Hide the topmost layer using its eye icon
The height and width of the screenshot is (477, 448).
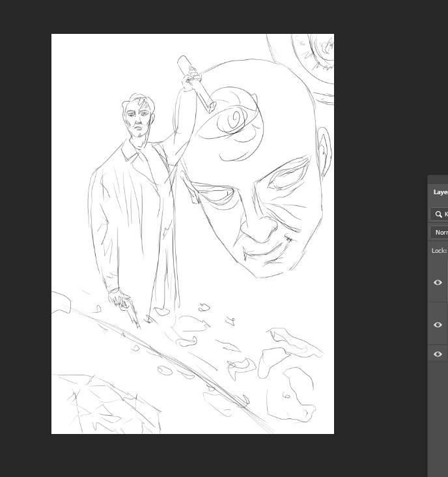click(x=438, y=282)
